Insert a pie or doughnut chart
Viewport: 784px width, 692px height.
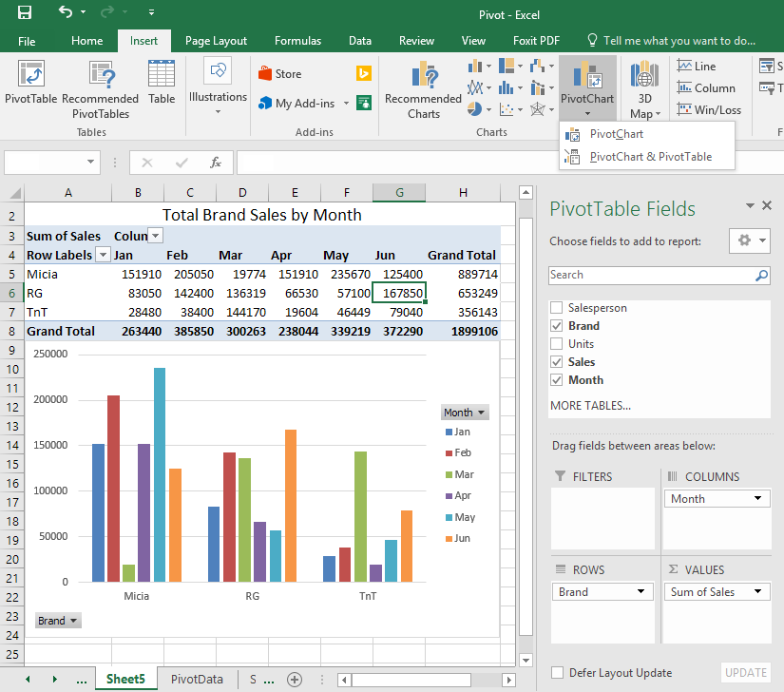coord(479,109)
